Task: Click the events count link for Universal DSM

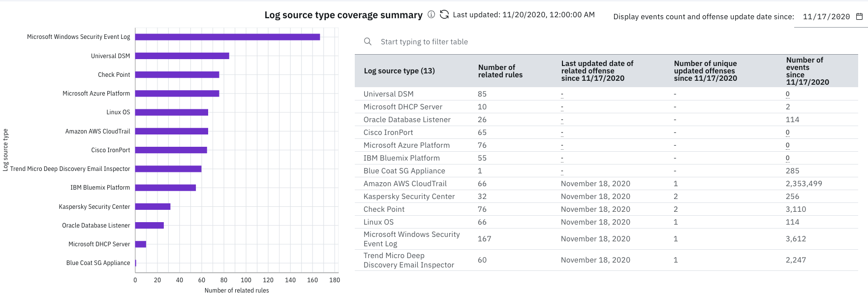Action: click(787, 94)
